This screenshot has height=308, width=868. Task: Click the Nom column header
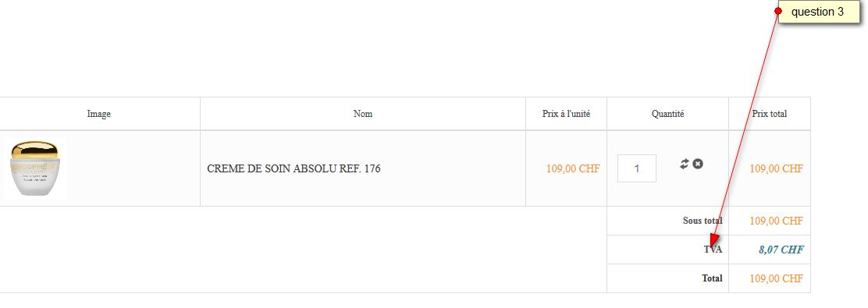pyautogui.click(x=363, y=114)
